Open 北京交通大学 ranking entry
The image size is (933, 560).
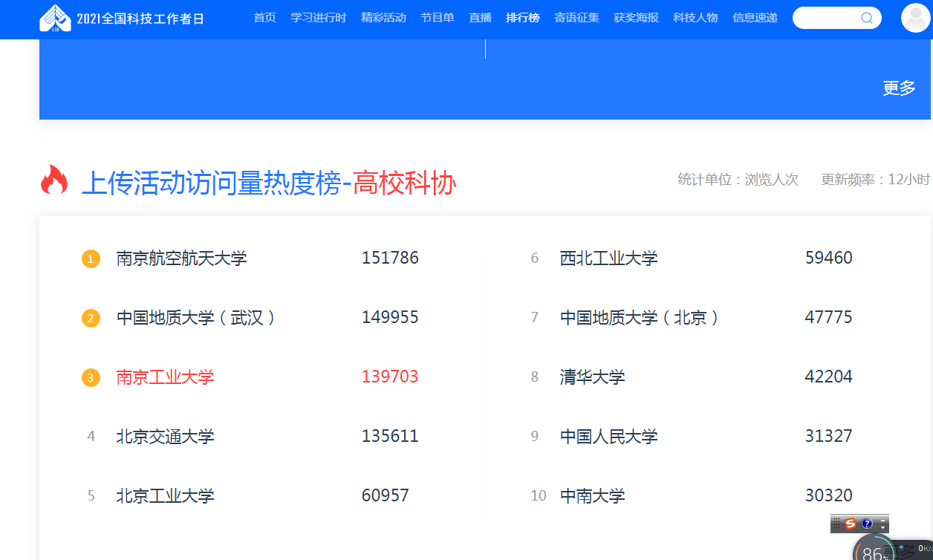[x=165, y=437]
